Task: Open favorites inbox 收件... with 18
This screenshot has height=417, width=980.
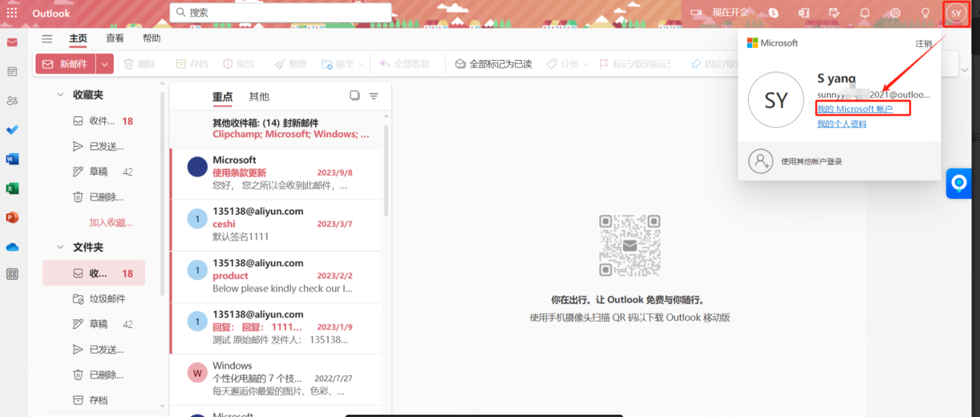Action: point(94,121)
